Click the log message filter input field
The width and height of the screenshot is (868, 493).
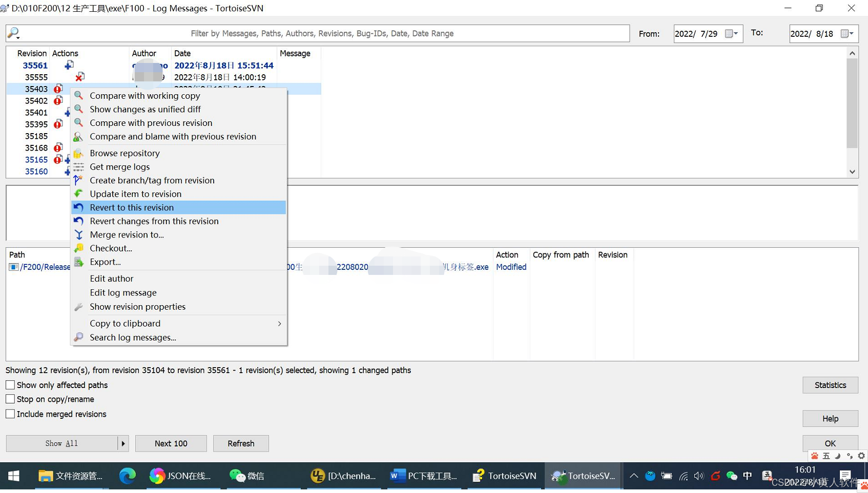(x=322, y=33)
